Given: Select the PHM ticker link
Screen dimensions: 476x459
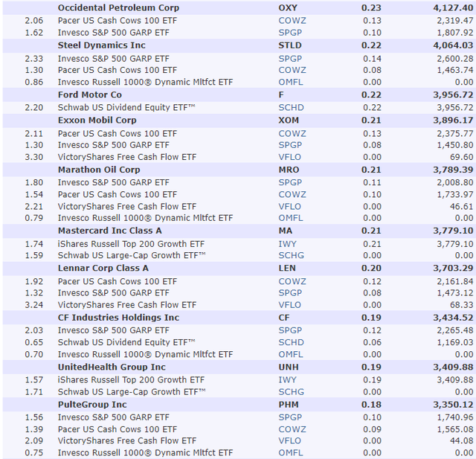Looking at the screenshot, I should [289, 405].
